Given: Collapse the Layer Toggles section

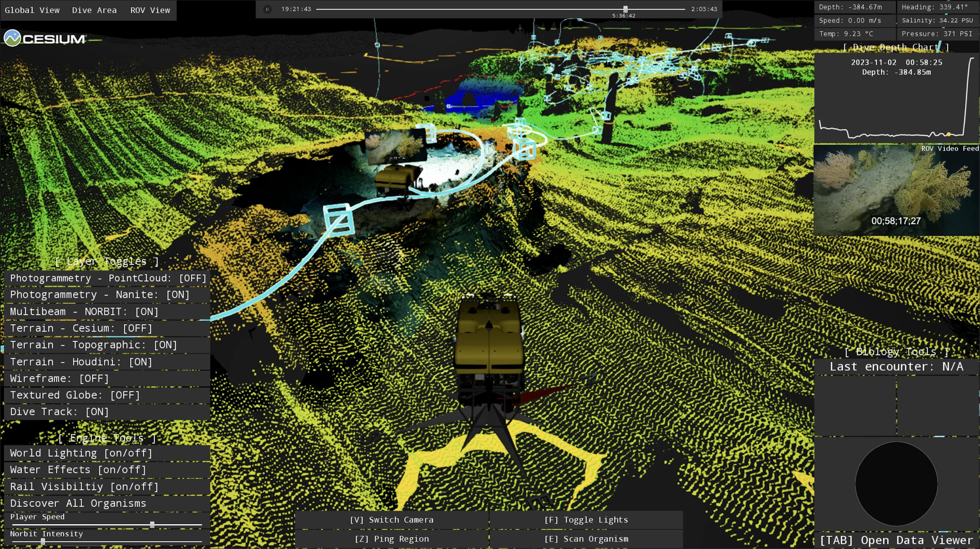Looking at the screenshot, I should (x=107, y=261).
